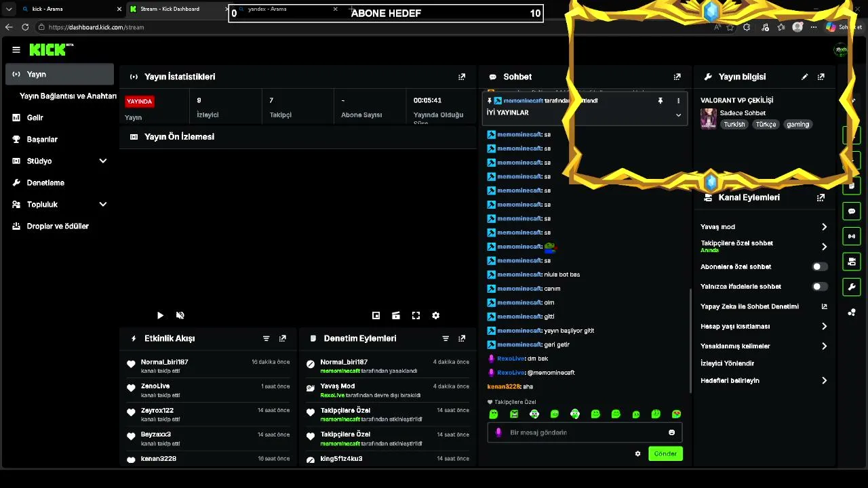Click RexoLive username in chat 'dm bak' message

511,359
